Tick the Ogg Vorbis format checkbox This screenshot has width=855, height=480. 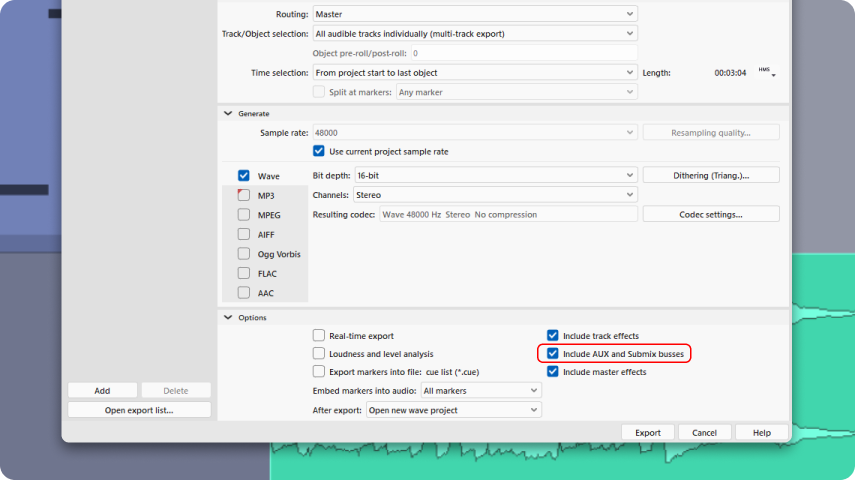[x=244, y=254]
